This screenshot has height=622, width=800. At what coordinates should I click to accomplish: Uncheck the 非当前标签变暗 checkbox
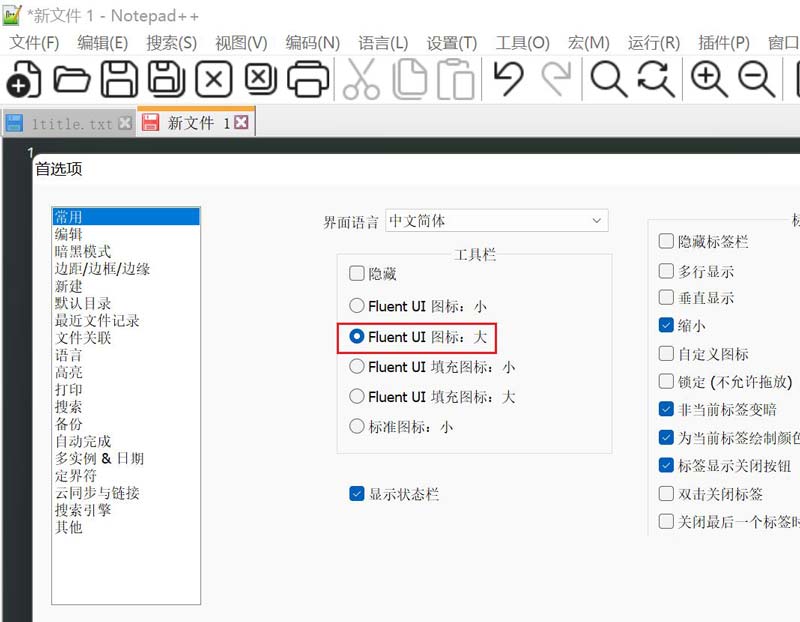click(666, 409)
